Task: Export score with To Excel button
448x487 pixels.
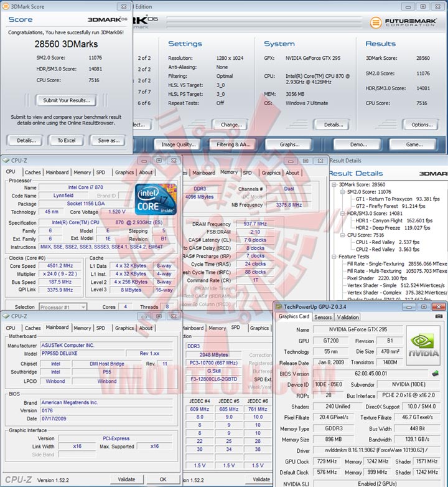Action: click(x=67, y=140)
